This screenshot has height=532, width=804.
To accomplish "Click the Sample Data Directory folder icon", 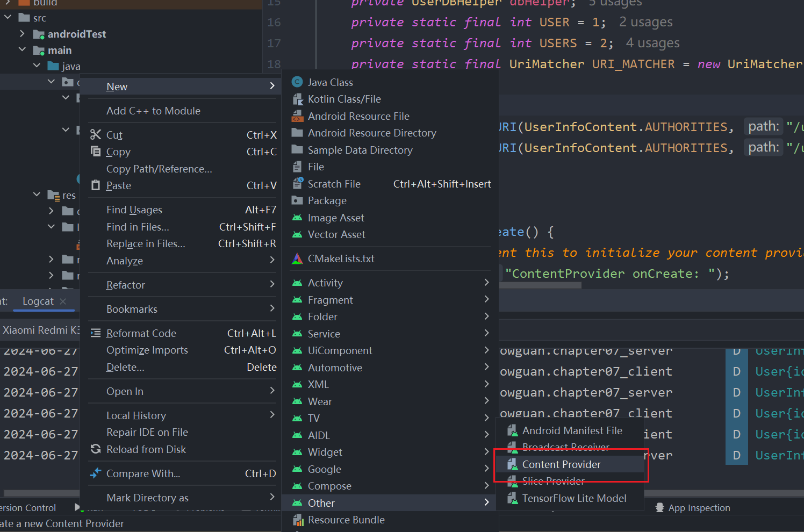I will 297,150.
